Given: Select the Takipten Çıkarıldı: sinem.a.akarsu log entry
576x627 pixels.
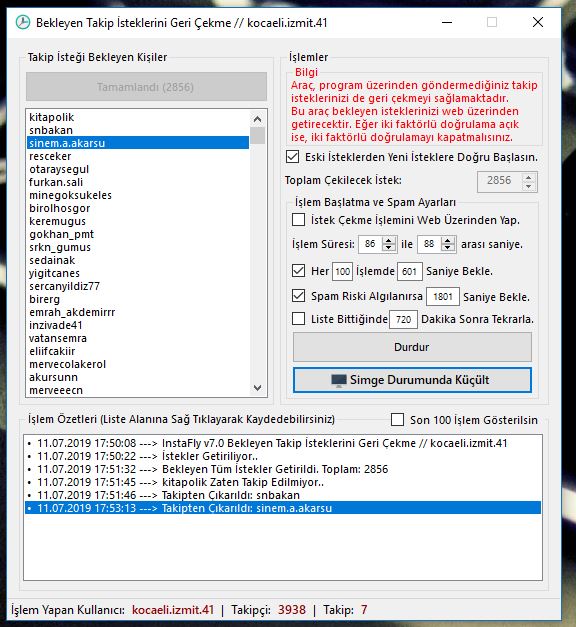Looking at the screenshot, I should pos(283,508).
